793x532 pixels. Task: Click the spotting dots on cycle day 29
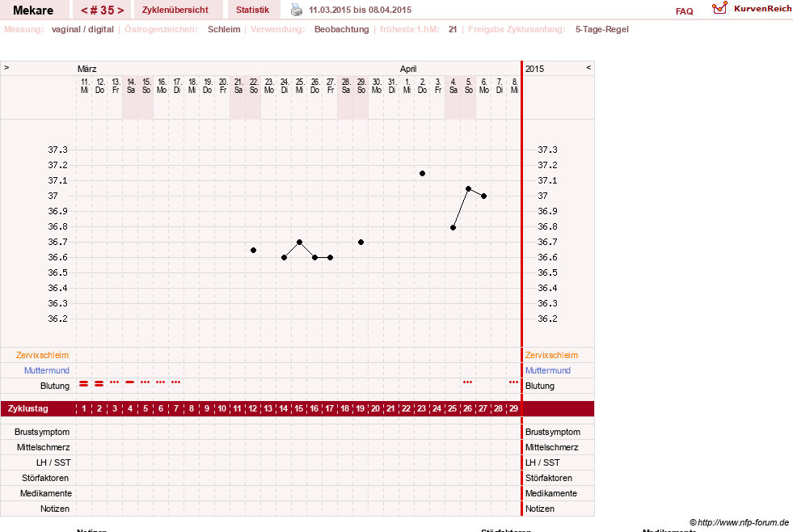[x=514, y=382]
